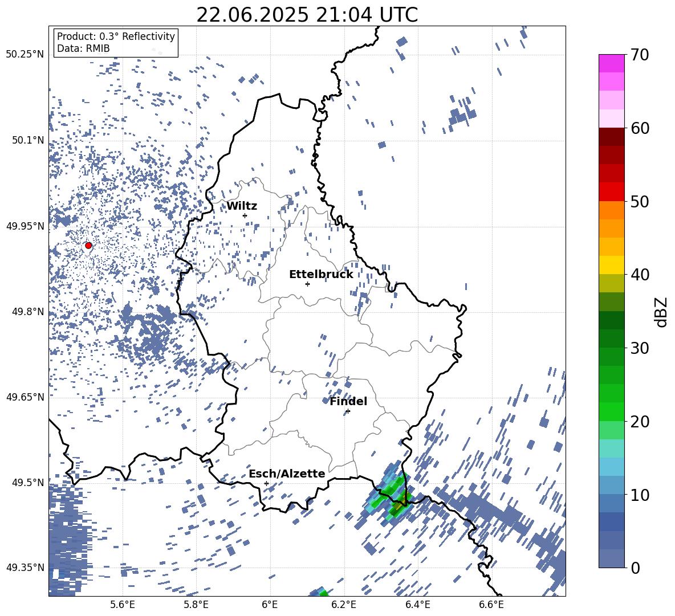The width and height of the screenshot is (675, 616).
Task: Click the 6.2°E longitude label
Action: tap(344, 605)
